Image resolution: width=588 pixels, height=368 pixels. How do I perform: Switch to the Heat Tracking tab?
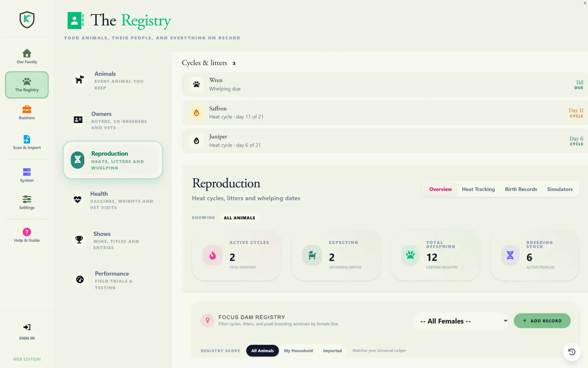click(x=478, y=189)
